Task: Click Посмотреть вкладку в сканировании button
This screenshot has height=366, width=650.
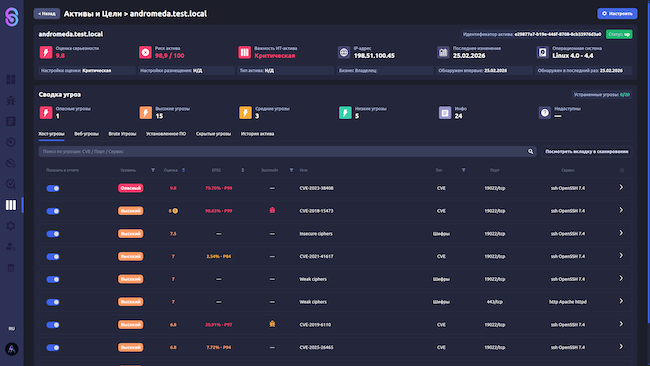Action: (587, 152)
